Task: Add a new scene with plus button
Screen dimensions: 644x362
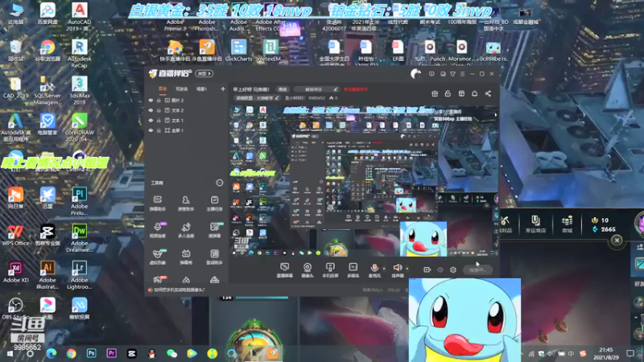Action: click(223, 89)
